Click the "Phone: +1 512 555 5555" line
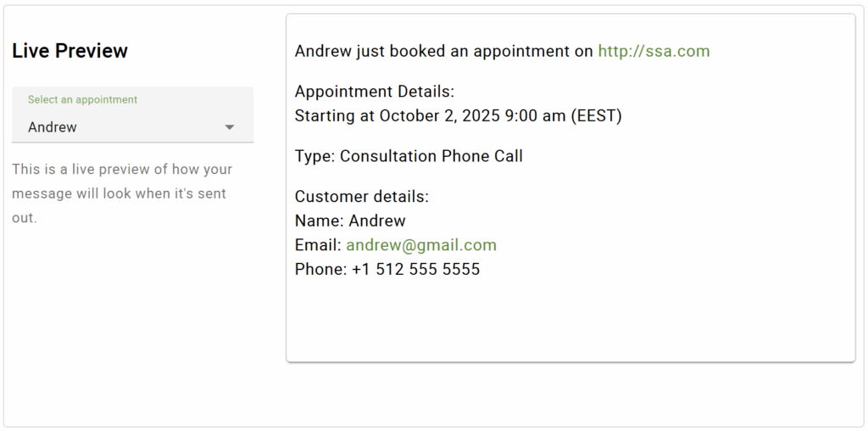868x431 pixels. pyautogui.click(x=387, y=270)
